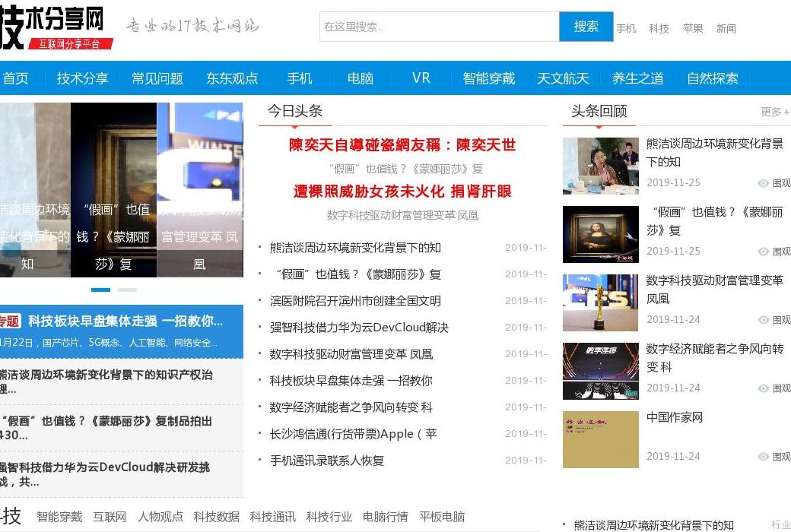The height and width of the screenshot is (532, 791).
Task: Select the VR category in the navigation bar
Action: pyautogui.click(x=421, y=78)
